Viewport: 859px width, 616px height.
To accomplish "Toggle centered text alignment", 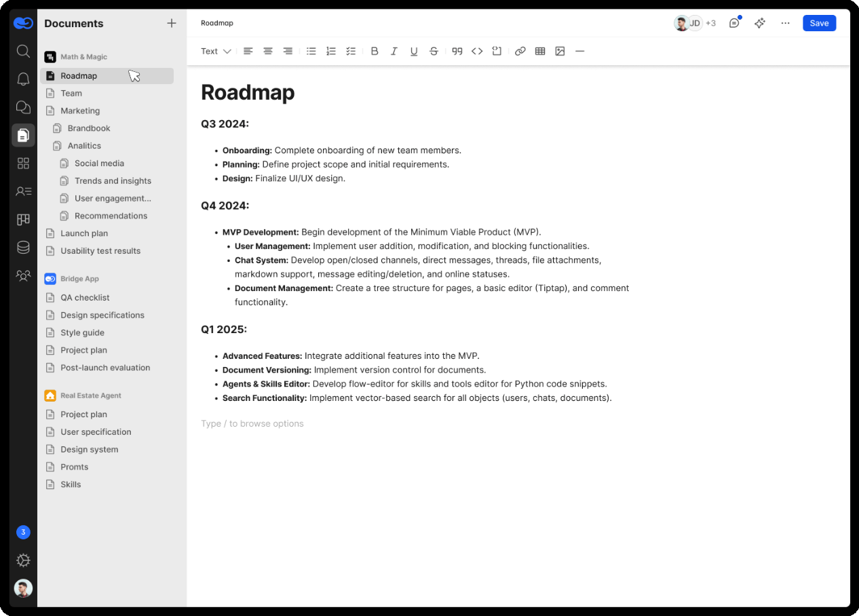I will [x=267, y=51].
